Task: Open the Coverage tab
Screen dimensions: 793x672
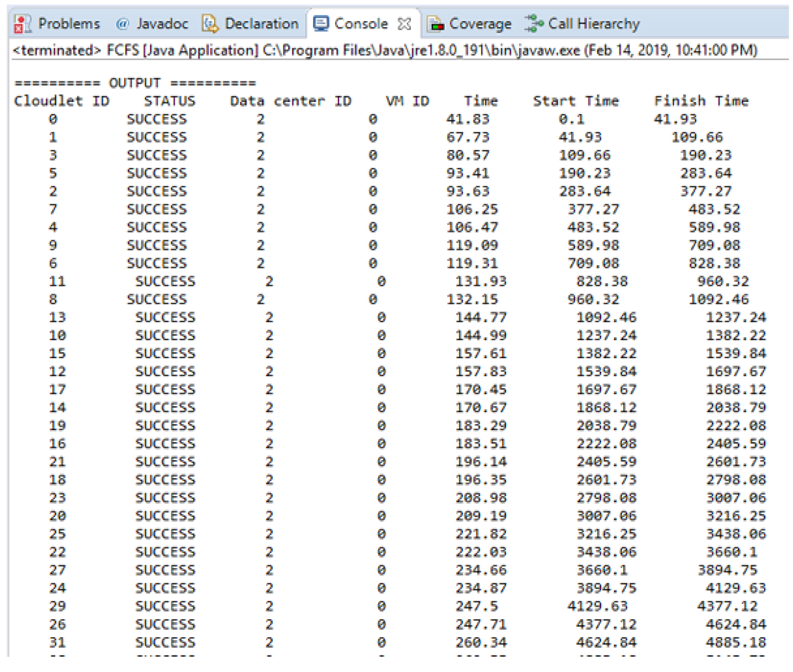Action: pos(480,24)
